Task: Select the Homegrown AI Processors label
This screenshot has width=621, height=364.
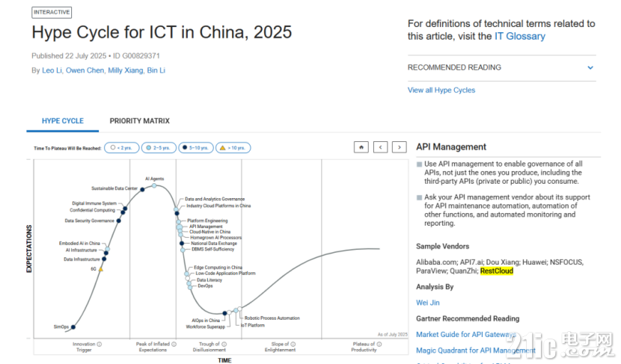Action: coord(215,238)
